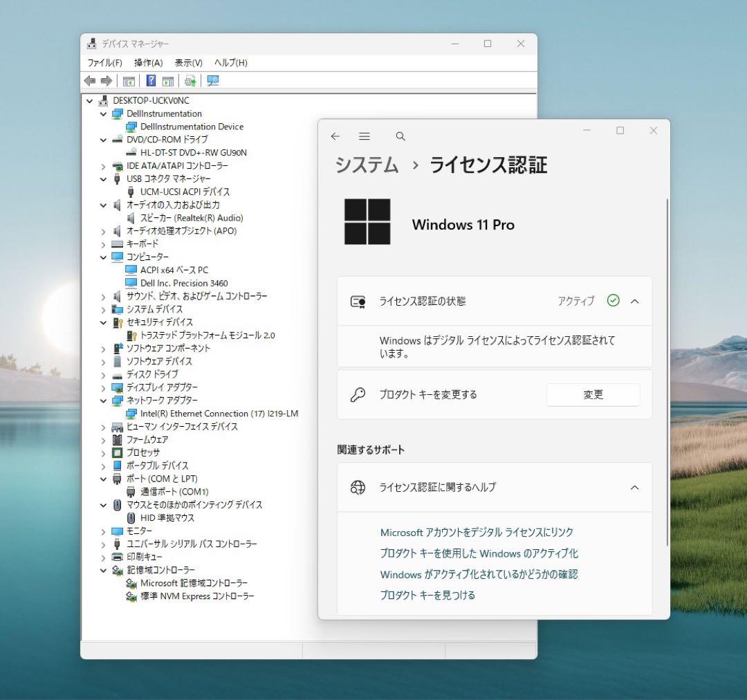
Task: Click the back arrow in Settings window
Action: tap(335, 136)
